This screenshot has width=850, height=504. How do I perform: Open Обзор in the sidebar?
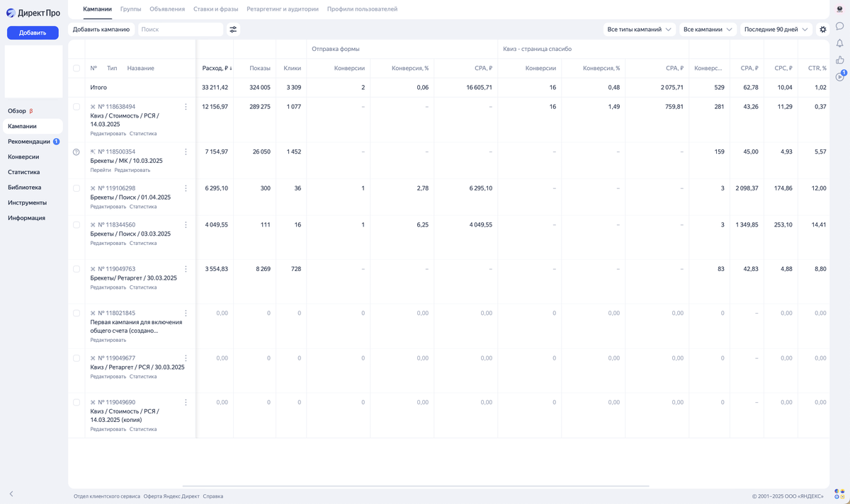tap(33, 111)
